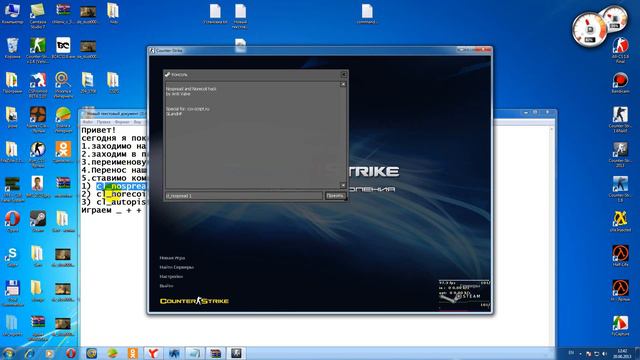640x360 pixels.
Task: Open the Skype desktop shortcut
Action: (x=12, y=256)
